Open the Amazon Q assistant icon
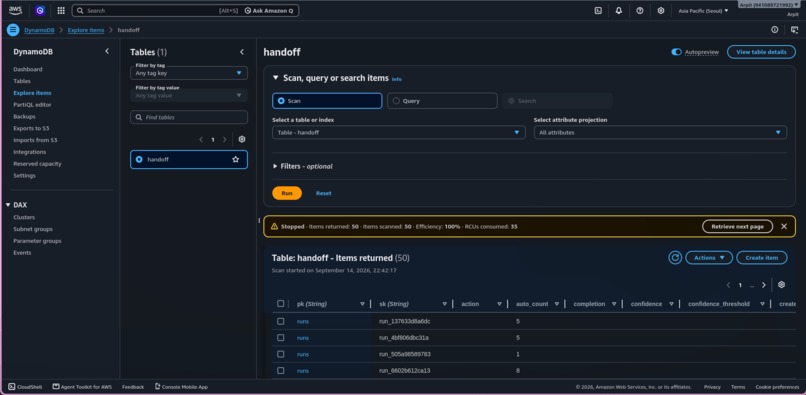This screenshot has height=395, width=806. tap(40, 10)
